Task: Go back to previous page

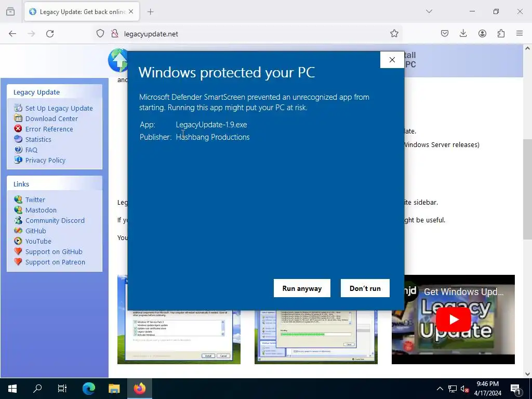Action: pyautogui.click(x=12, y=34)
